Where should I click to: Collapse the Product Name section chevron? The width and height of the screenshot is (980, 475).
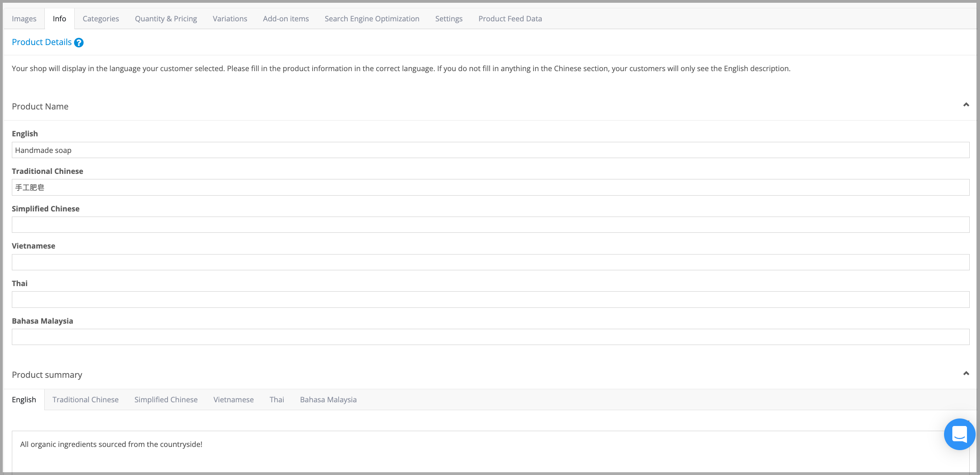coord(966,105)
